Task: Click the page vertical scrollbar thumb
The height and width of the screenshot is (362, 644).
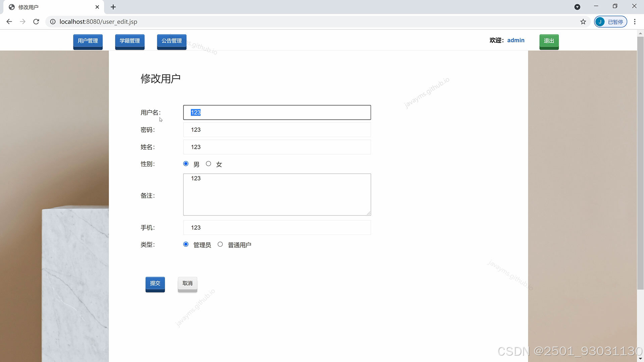Action: (640, 163)
